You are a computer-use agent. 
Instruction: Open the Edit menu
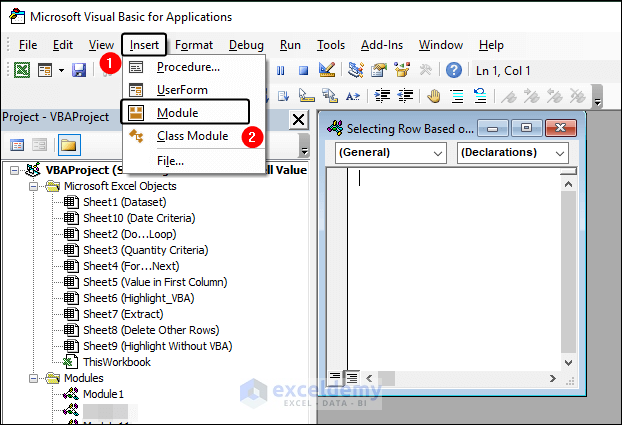pos(63,45)
